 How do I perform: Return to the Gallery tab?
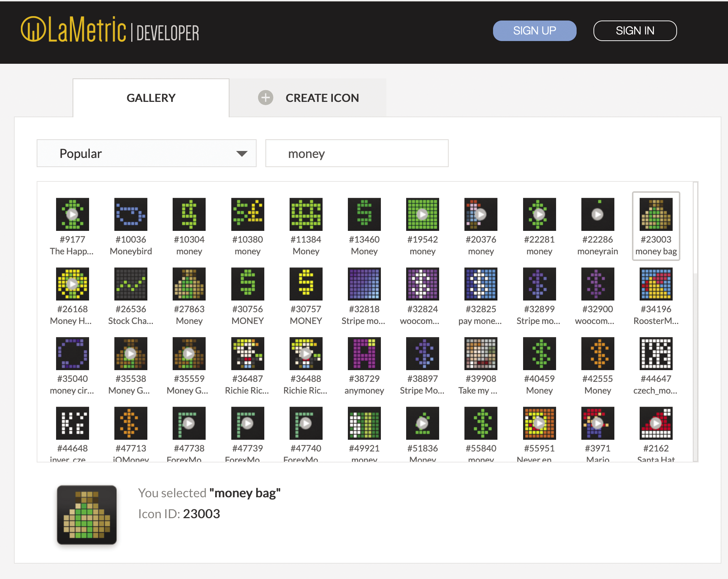tap(151, 97)
